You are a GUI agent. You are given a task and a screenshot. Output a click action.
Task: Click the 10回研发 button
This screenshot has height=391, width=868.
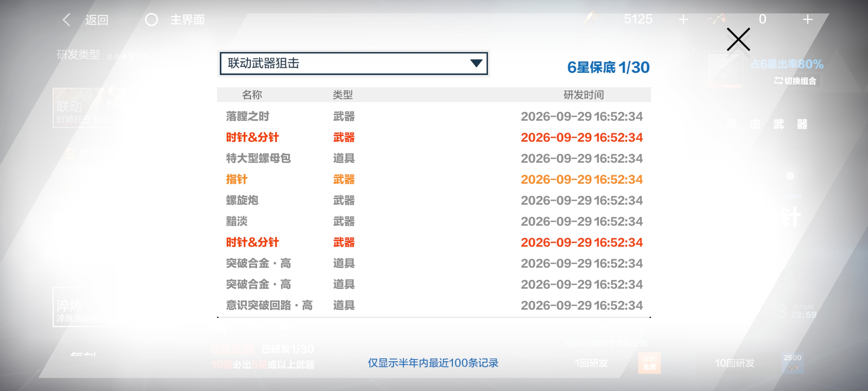(735, 363)
